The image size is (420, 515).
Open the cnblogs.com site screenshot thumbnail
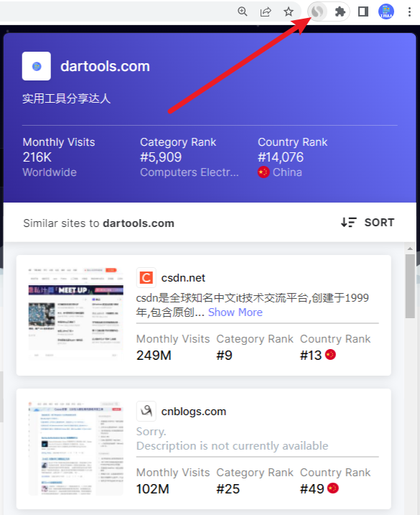pyautogui.click(x=76, y=448)
